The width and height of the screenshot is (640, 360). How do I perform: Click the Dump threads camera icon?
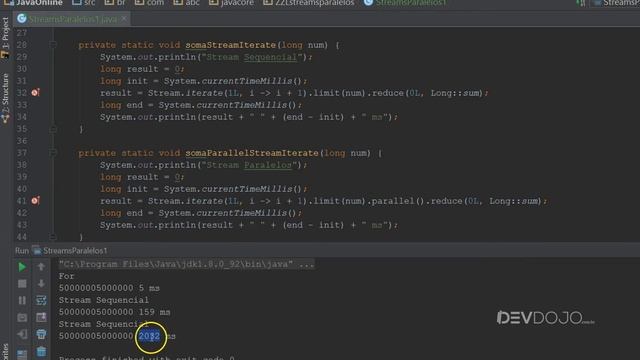click(x=22, y=317)
